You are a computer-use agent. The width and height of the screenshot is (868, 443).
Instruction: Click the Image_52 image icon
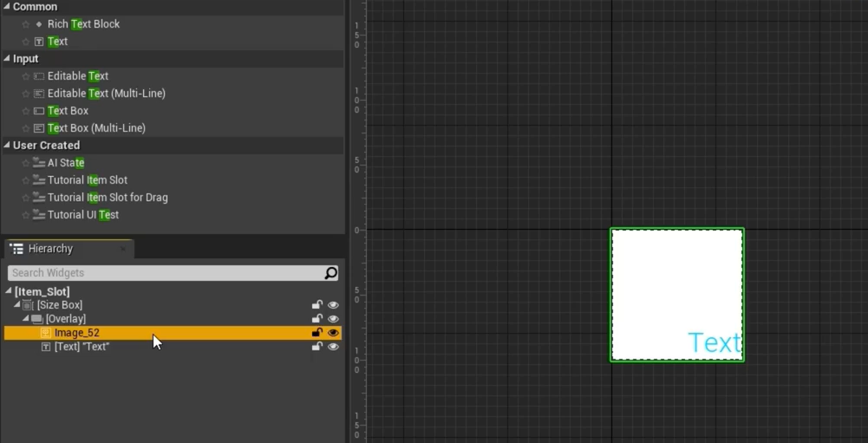click(x=46, y=333)
